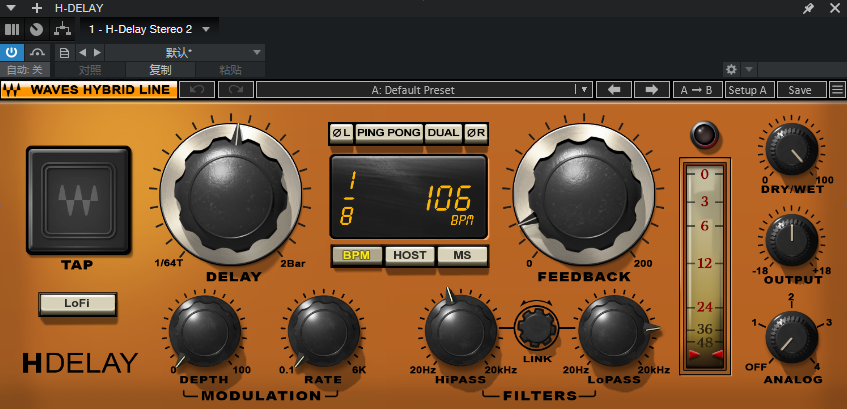The height and width of the screenshot is (409, 847).
Task: Click the Waves Hybrid Line logo
Action: point(89,90)
